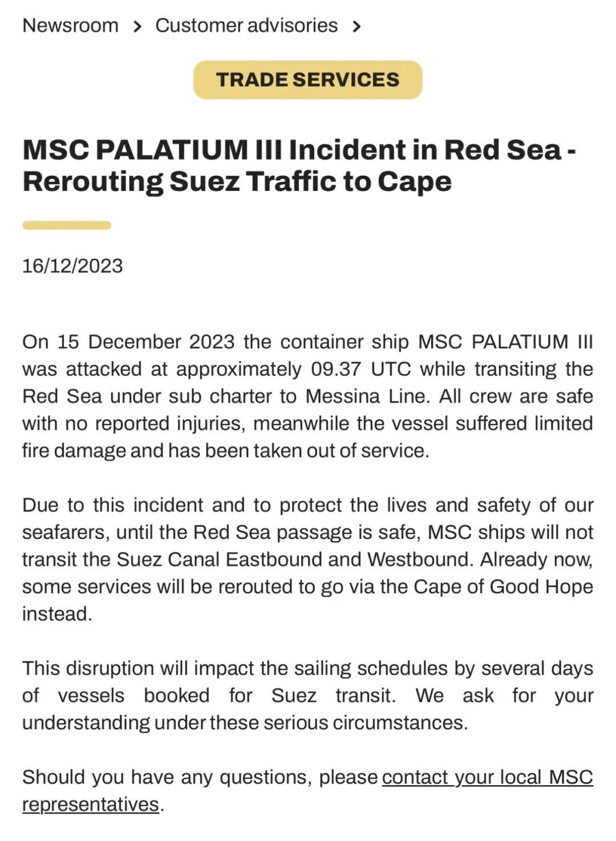Select the TRADE SERVICES yellow badge
This screenshot has height=841, width=616.
(x=308, y=80)
